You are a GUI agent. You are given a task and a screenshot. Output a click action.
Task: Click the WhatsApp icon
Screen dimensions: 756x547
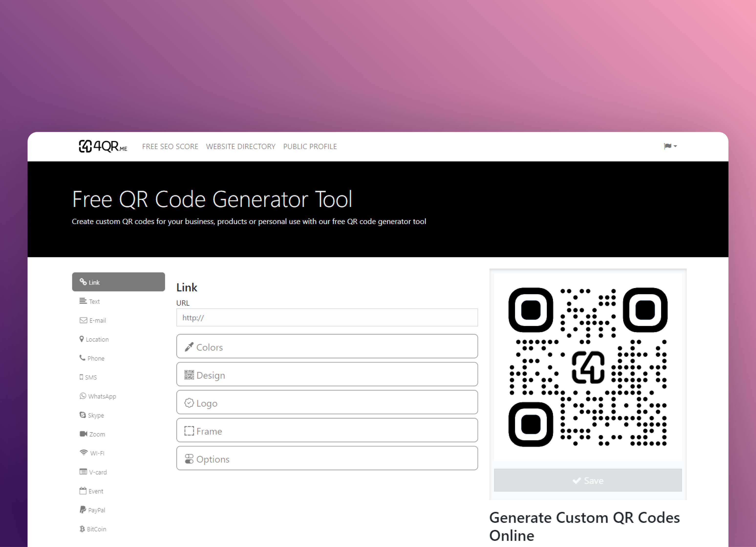(83, 396)
